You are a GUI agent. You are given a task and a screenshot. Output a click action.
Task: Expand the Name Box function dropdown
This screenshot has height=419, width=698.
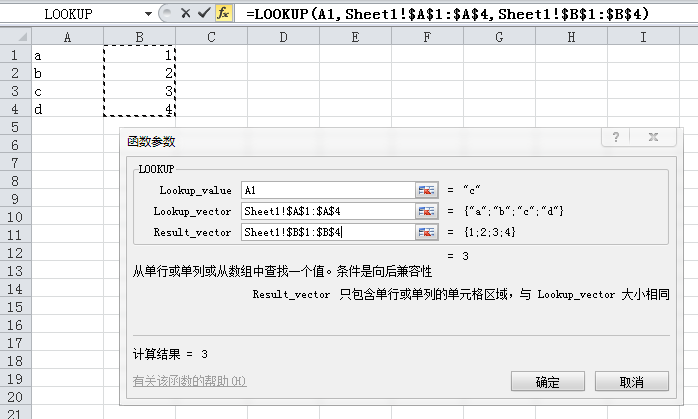pos(148,14)
